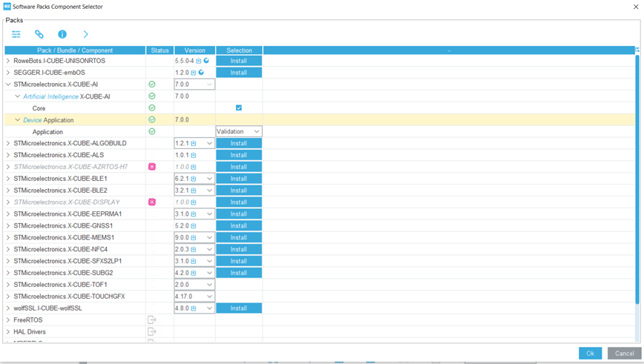Click the download icon next to SEGGER version 1.2.0

(x=194, y=73)
